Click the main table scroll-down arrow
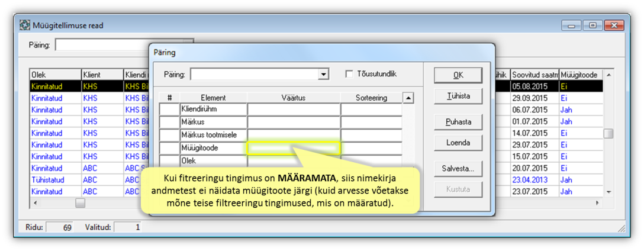The height and width of the screenshot is (251, 644). pos(608,192)
